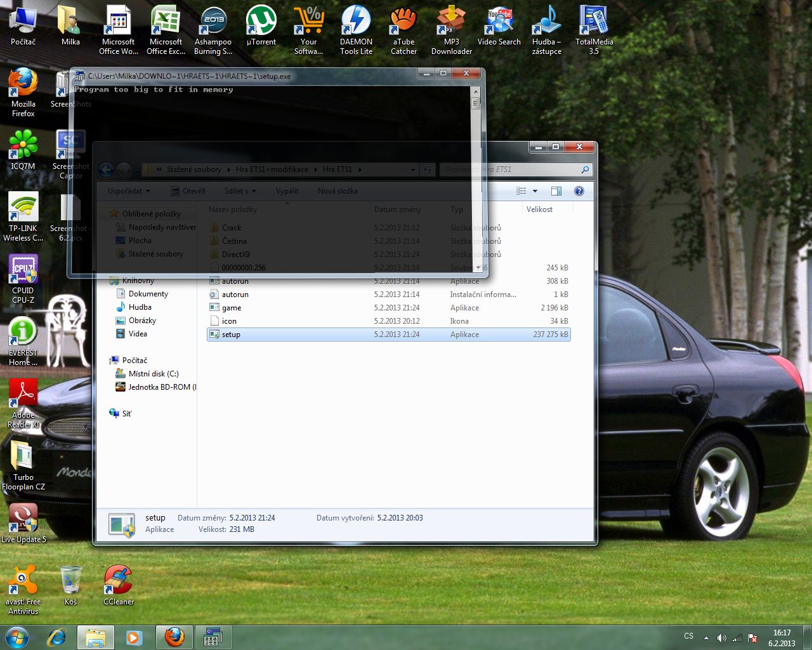Open the view options dropdown arrow

coord(535,191)
